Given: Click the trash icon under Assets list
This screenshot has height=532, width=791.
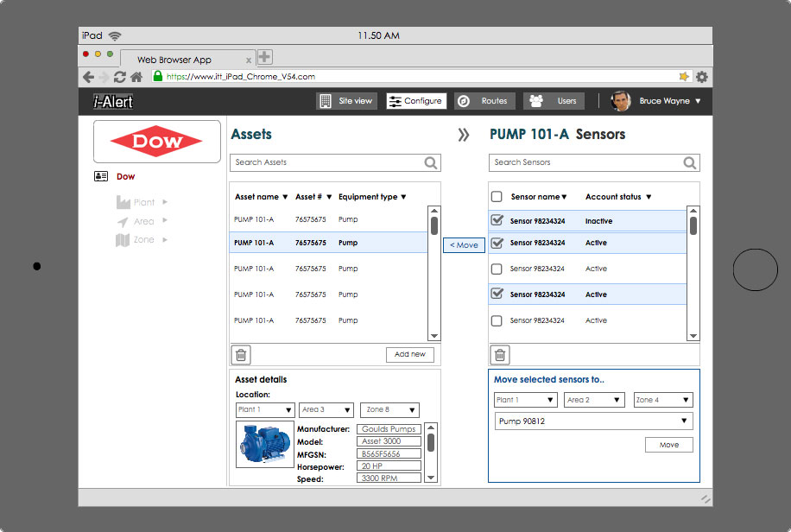Looking at the screenshot, I should coord(242,355).
